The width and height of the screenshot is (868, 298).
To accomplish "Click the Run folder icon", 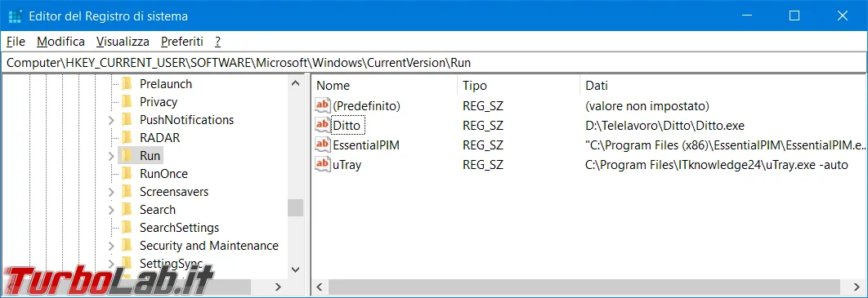I will [128, 156].
